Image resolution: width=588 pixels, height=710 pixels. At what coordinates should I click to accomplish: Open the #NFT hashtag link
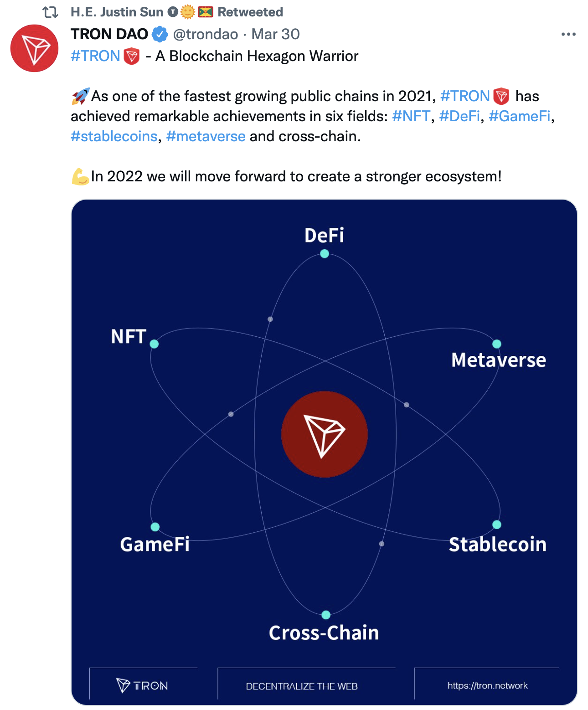tap(411, 116)
